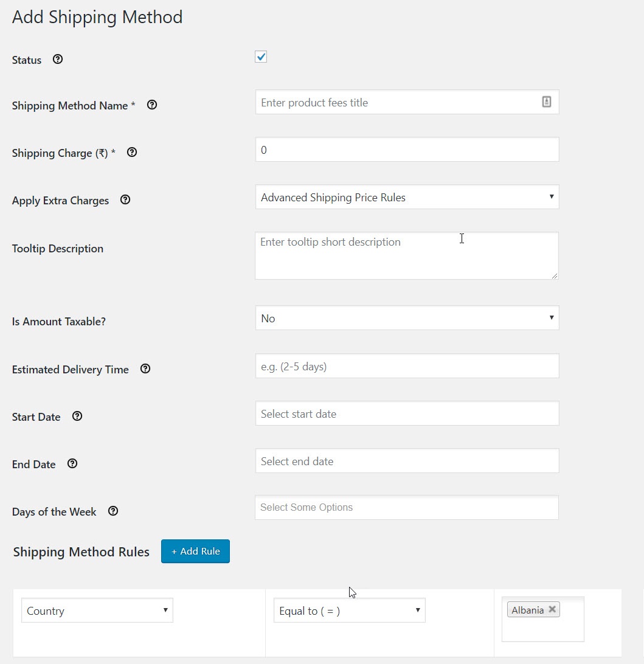Click the Start Date help icon
Image resolution: width=644 pixels, height=664 pixels.
pyautogui.click(x=77, y=416)
